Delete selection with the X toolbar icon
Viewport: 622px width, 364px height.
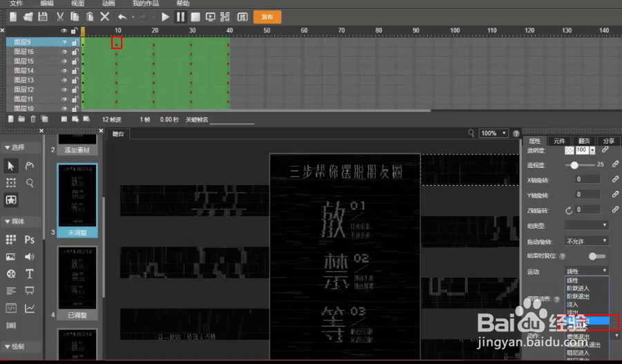click(105, 17)
